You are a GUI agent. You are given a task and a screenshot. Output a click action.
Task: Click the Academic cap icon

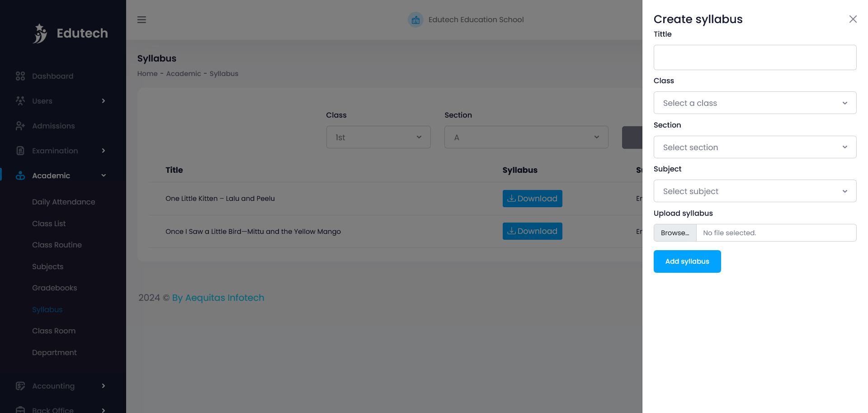click(20, 176)
